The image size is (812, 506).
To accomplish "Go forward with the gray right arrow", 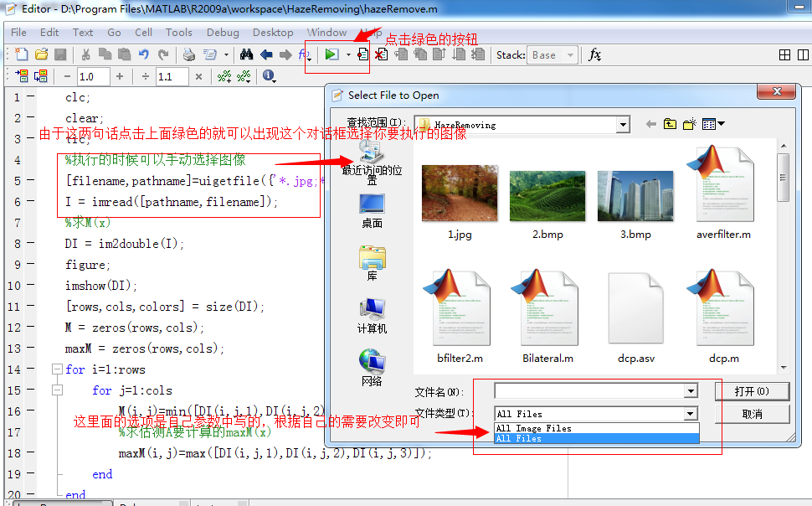I will (285, 54).
